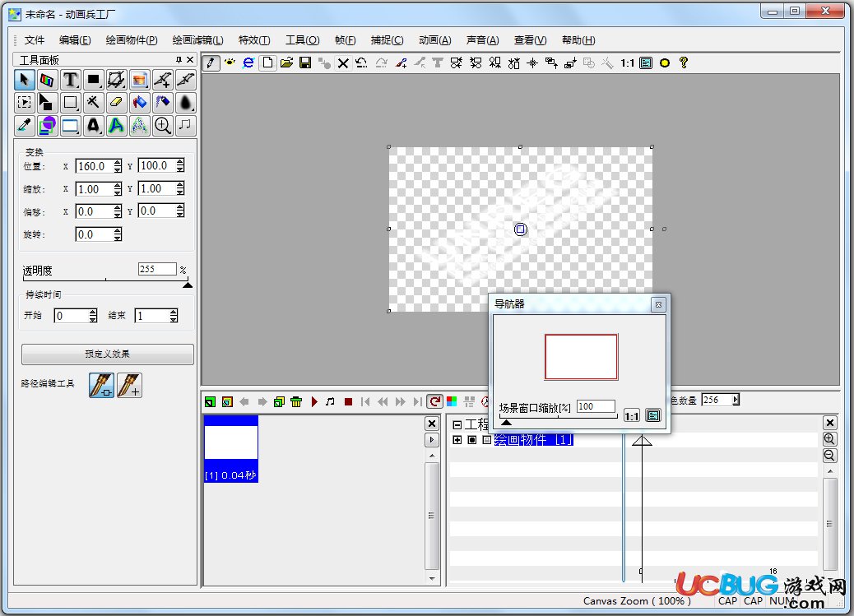
Task: Click the 透明度 255 value field
Action: coord(157,269)
